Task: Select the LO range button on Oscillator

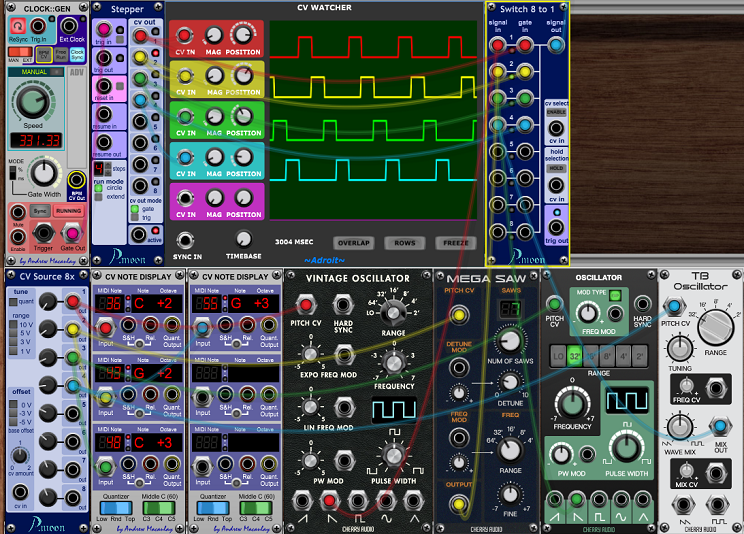Action: [x=558, y=356]
